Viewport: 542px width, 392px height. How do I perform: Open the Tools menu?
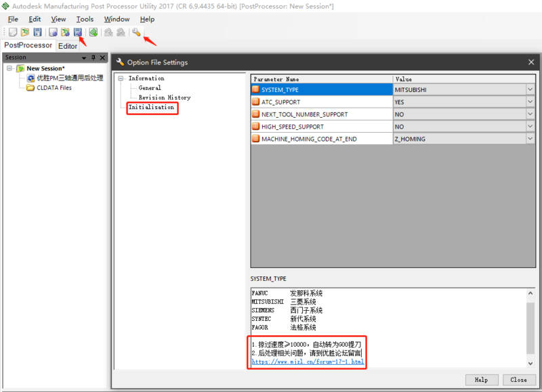click(85, 20)
